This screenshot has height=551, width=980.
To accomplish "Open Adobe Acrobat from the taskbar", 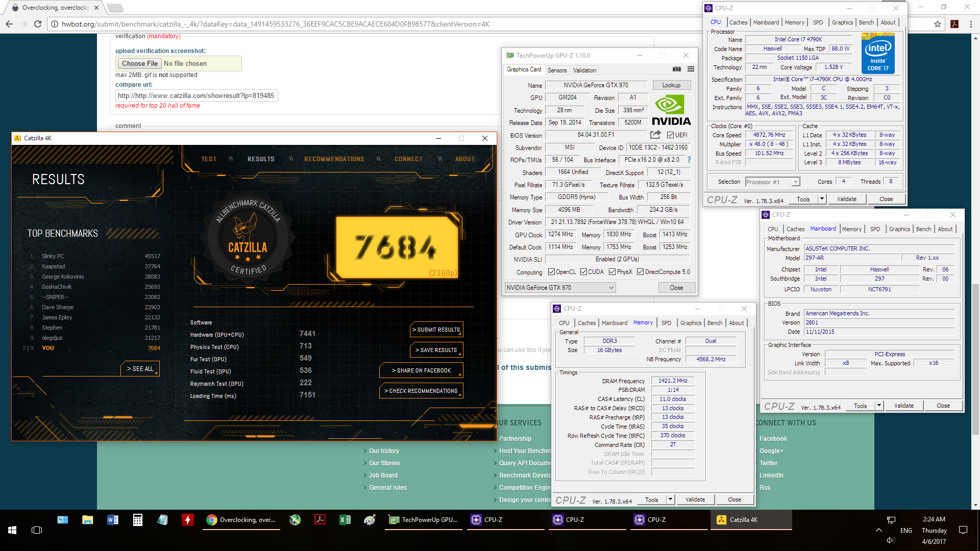I will tap(320, 520).
